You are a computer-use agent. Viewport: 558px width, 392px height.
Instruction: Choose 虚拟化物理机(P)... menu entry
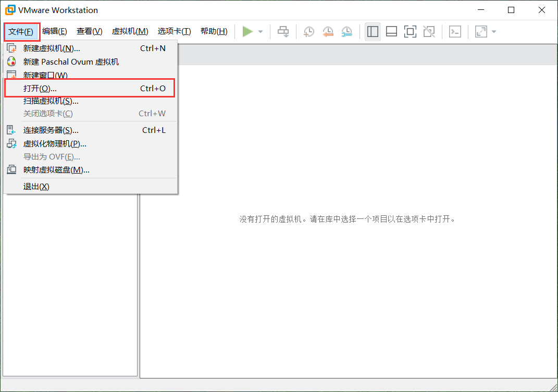[x=90, y=144]
